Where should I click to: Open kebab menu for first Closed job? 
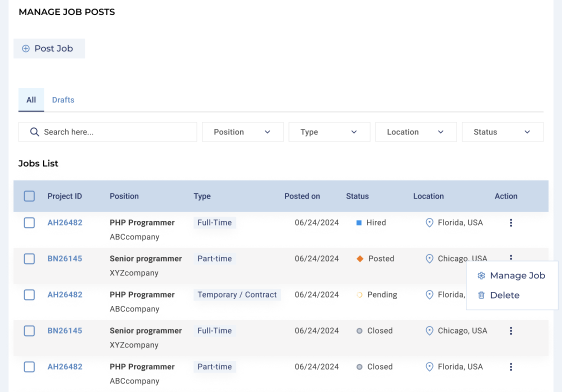(x=510, y=331)
